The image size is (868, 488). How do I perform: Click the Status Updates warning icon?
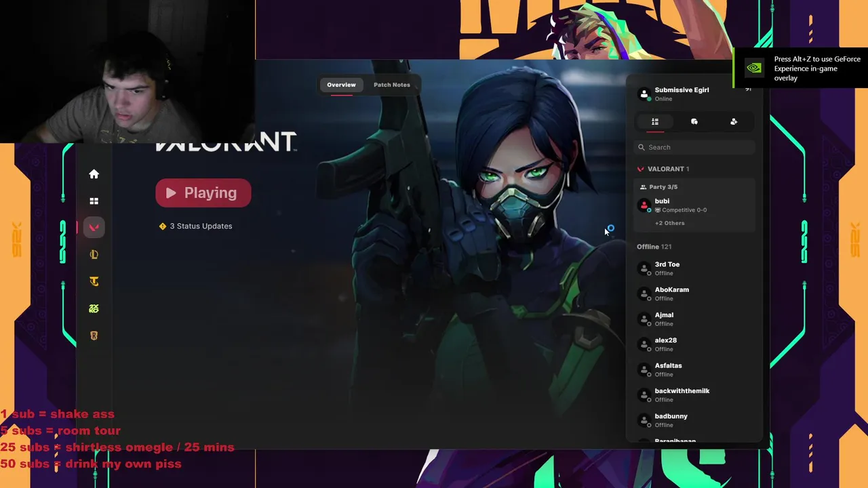163,226
